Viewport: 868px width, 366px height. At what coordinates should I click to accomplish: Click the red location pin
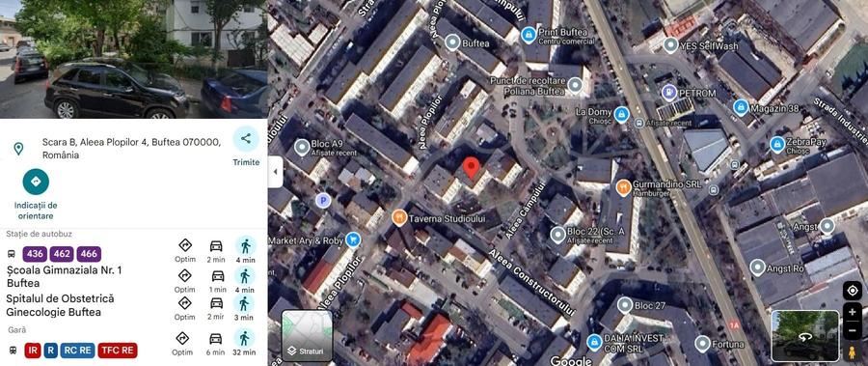coord(471,169)
